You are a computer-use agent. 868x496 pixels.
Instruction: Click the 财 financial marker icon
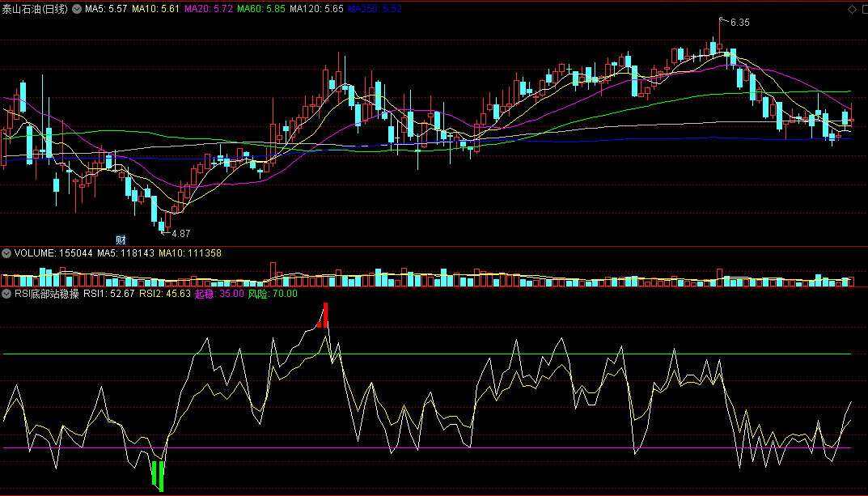pos(121,240)
